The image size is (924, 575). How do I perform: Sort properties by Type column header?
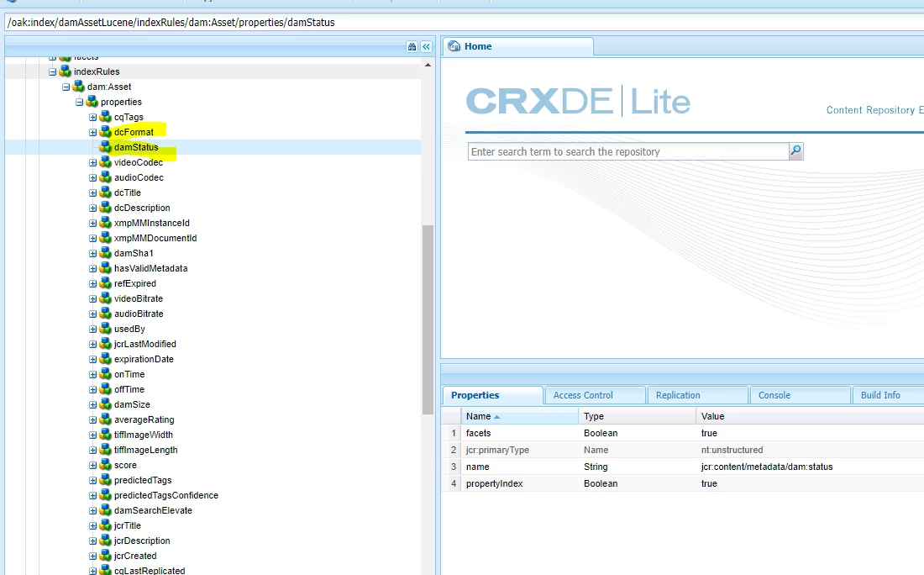pyautogui.click(x=637, y=416)
